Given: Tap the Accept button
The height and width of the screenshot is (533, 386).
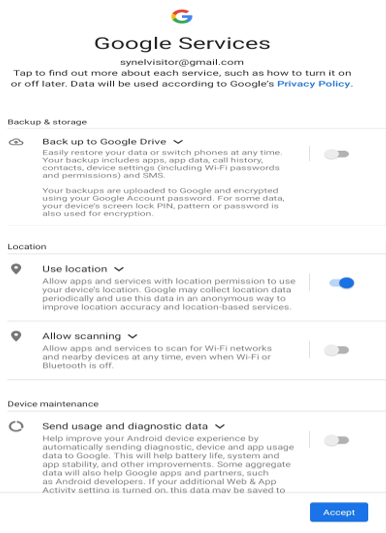Looking at the screenshot, I should click(339, 512).
